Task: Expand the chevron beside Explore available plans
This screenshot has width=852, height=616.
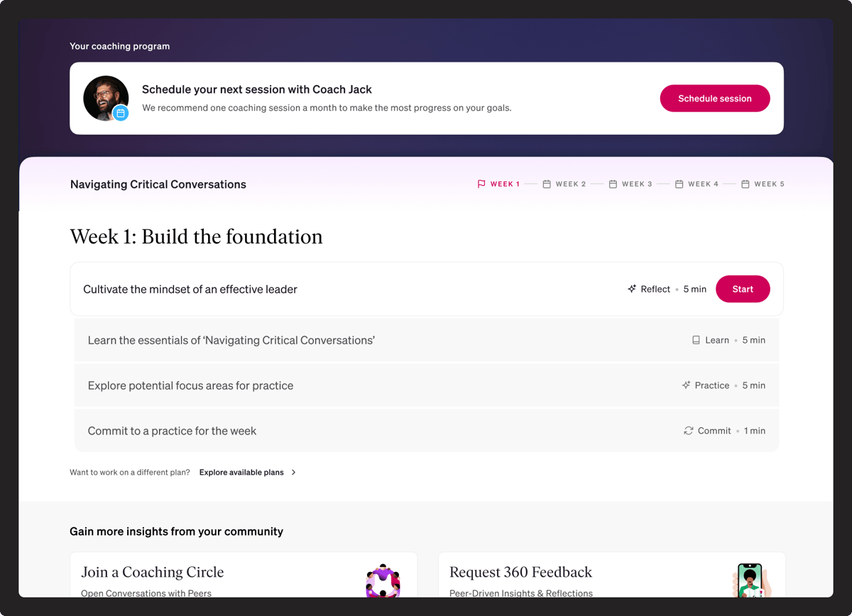Action: (x=294, y=472)
